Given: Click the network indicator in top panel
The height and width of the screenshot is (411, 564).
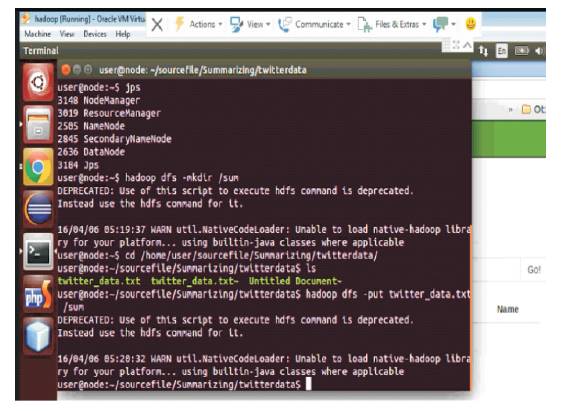Looking at the screenshot, I should pyautogui.click(x=483, y=51).
